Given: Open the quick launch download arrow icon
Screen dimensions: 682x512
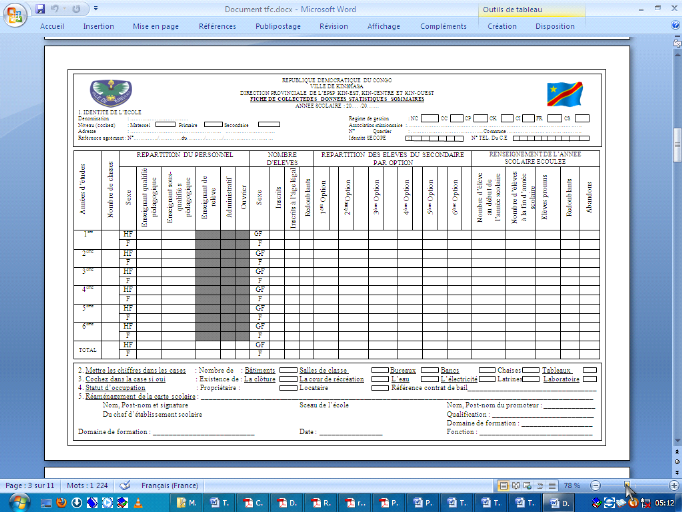Looking at the screenshot, I should (77, 503).
